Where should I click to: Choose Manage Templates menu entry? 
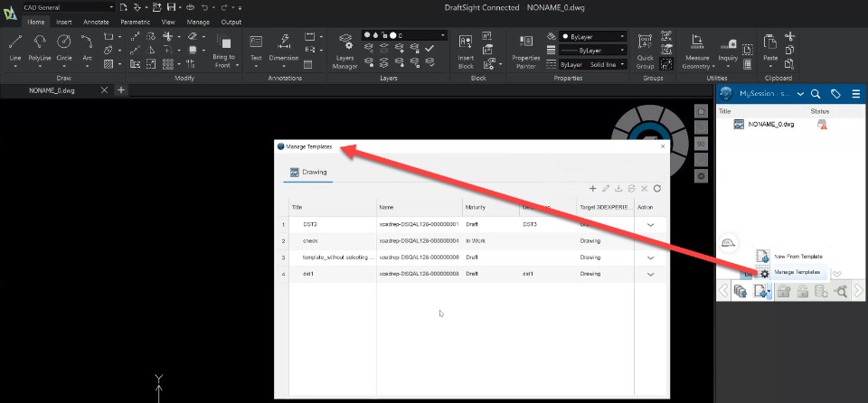coord(792,272)
